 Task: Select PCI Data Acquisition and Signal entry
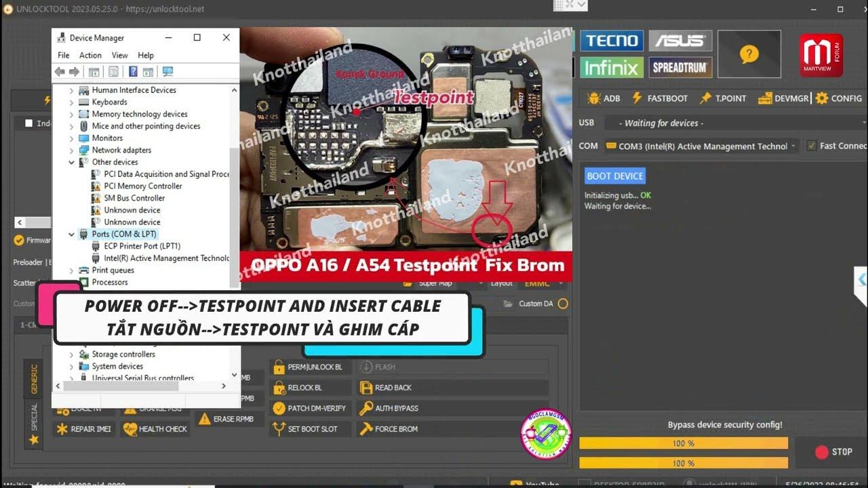point(161,174)
